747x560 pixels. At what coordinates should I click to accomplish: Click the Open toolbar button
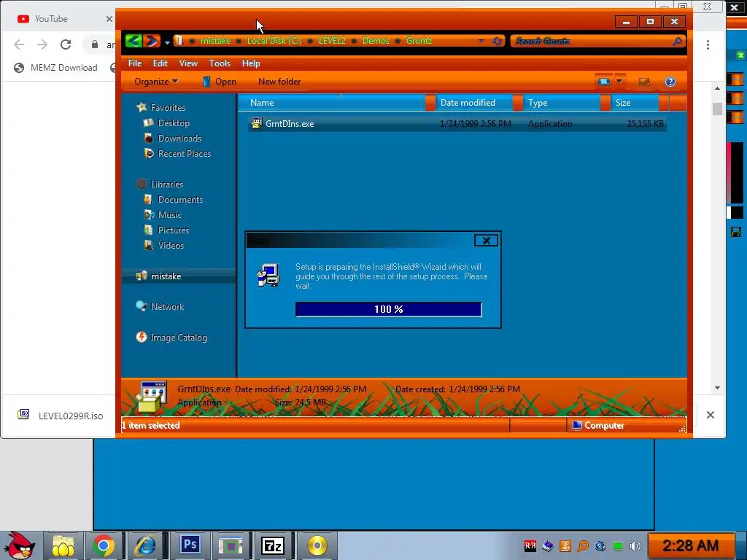click(219, 82)
